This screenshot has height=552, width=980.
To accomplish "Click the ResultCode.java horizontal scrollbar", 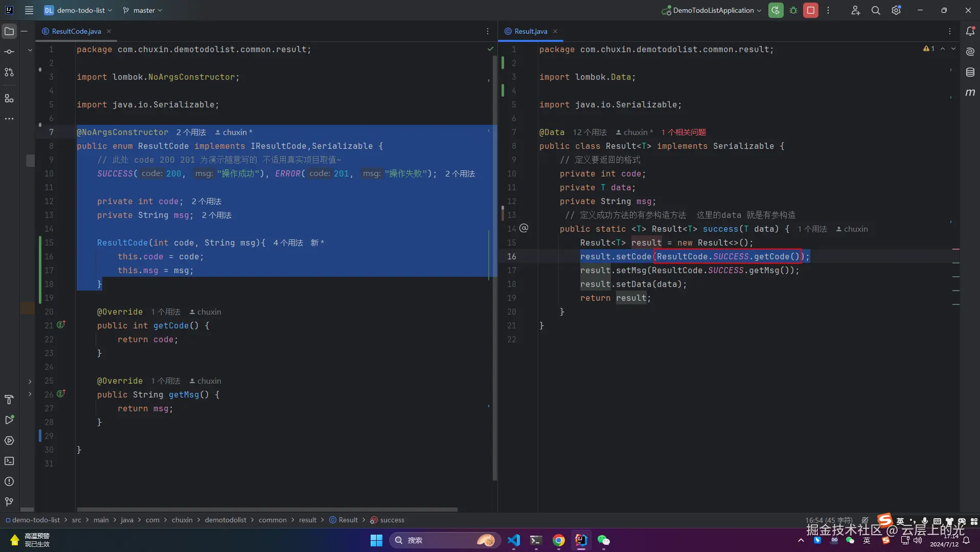I will click(267, 510).
